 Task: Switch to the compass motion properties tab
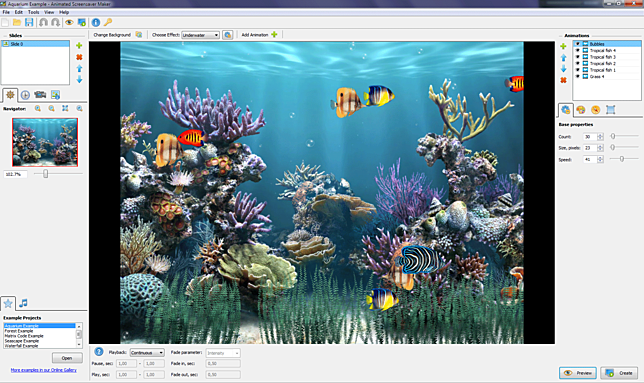(x=596, y=110)
